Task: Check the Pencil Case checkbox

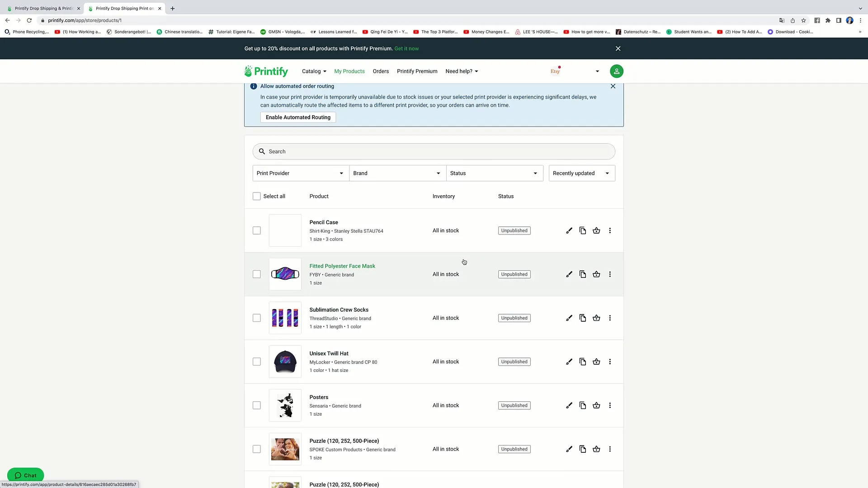Action: [256, 230]
